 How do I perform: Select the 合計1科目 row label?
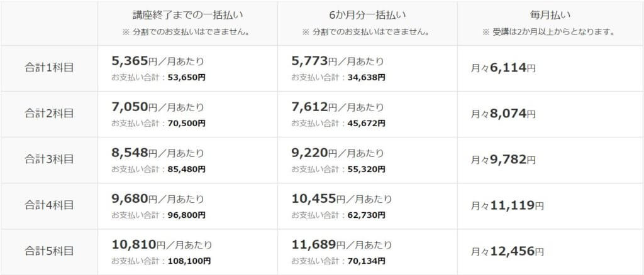tap(49, 68)
